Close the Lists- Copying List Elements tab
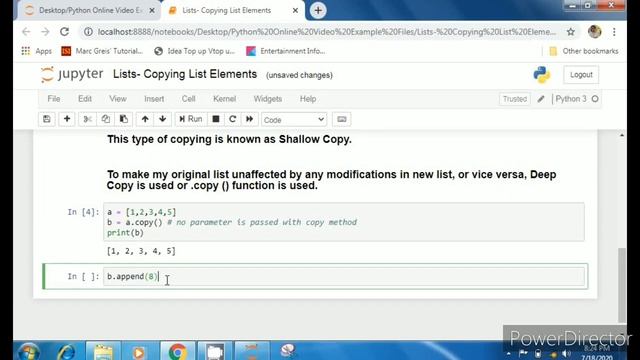The width and height of the screenshot is (640, 360). (x=296, y=11)
